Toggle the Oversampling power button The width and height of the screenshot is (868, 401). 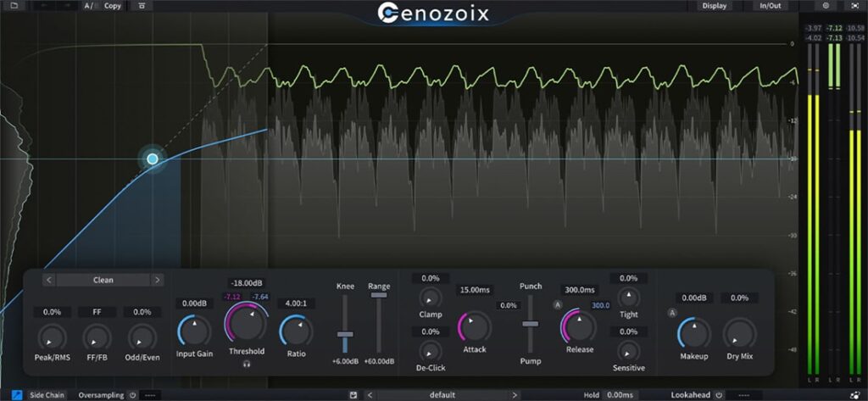pos(132,395)
